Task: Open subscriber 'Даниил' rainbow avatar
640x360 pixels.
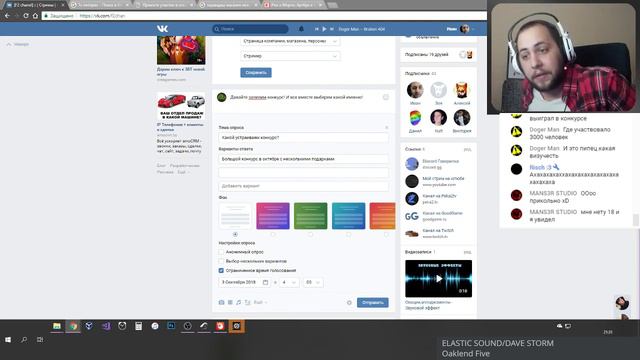Action: click(x=415, y=118)
